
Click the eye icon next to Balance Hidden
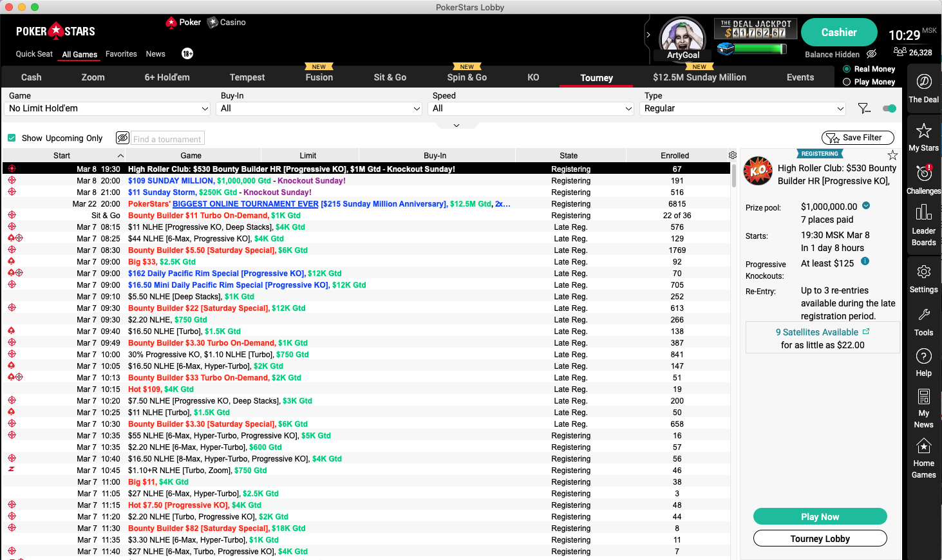[x=872, y=54]
